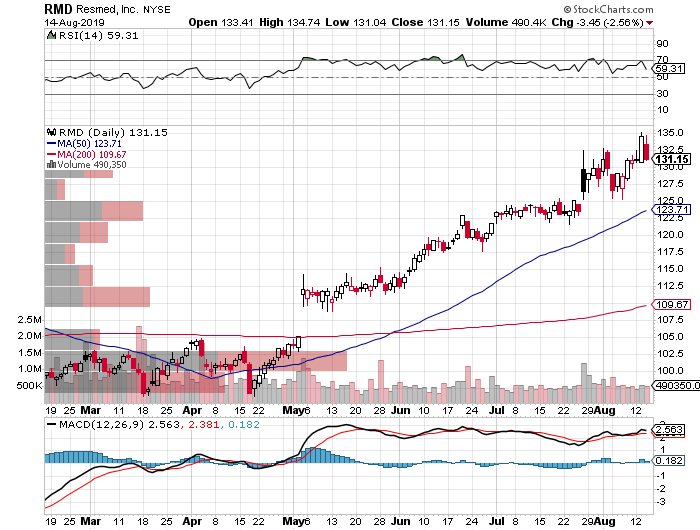
Task: Click the RSI current value tag 59.31
Action: coord(668,69)
